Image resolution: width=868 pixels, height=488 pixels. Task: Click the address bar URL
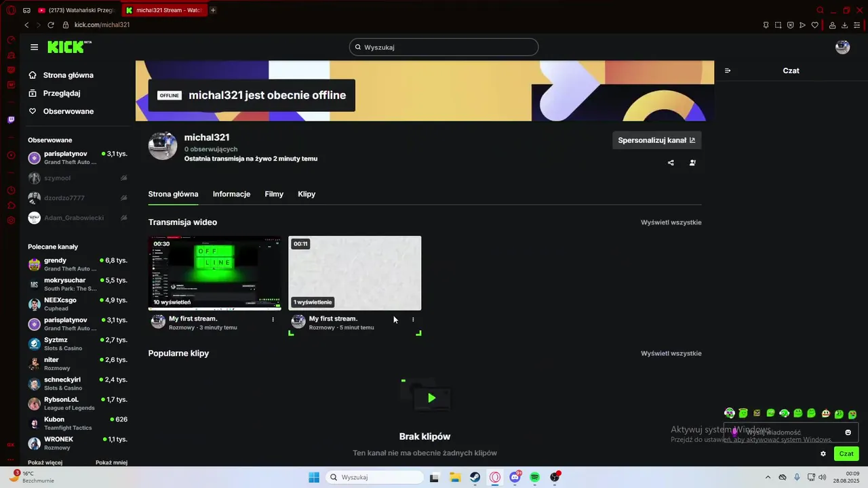tap(102, 25)
